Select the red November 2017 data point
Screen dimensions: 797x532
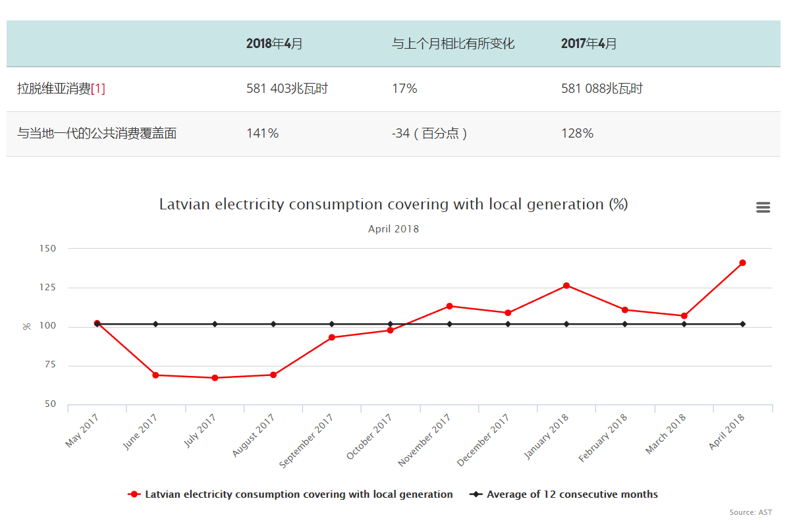point(449,306)
